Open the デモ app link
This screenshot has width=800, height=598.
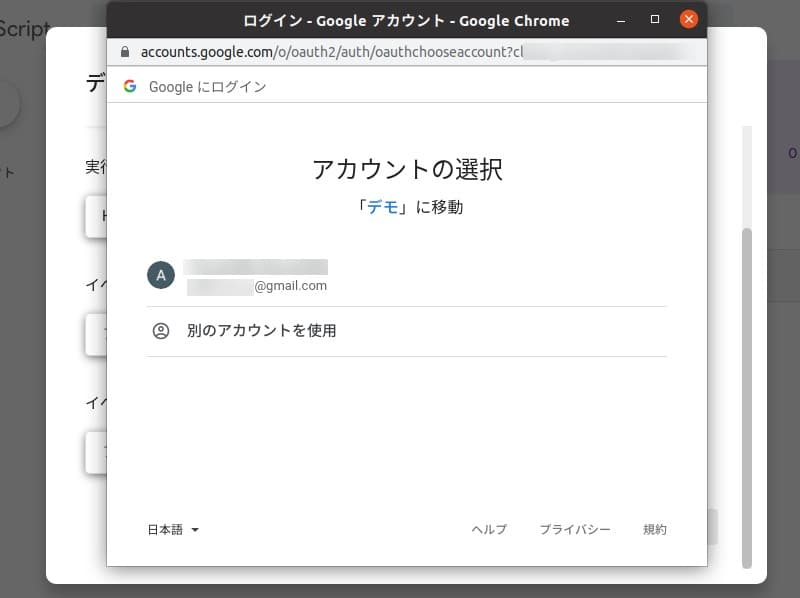coord(383,207)
